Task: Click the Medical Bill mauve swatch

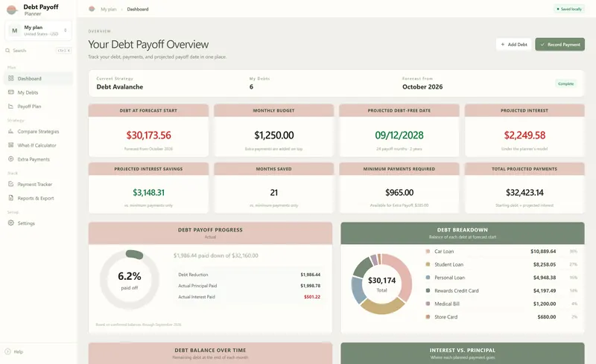Action: pyautogui.click(x=428, y=304)
